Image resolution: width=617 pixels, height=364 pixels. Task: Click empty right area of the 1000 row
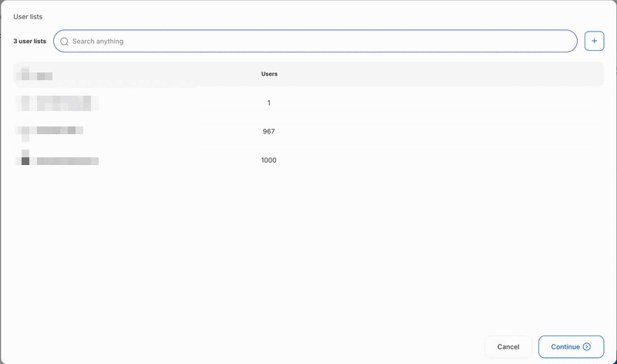[x=463, y=160]
